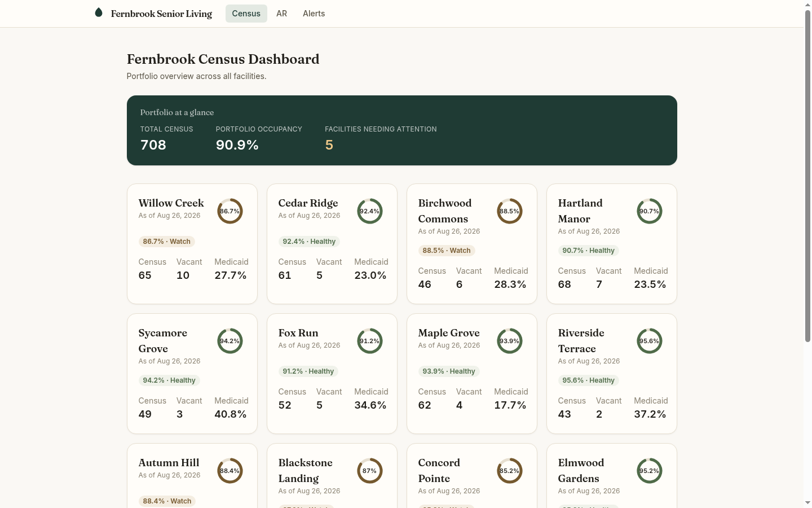Click Concord Pointe's 85.2% occupancy ring

click(x=510, y=471)
